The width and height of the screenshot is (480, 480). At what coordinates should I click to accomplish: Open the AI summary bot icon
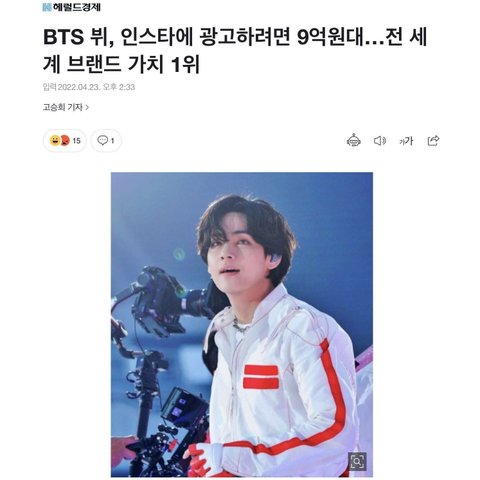point(353,140)
